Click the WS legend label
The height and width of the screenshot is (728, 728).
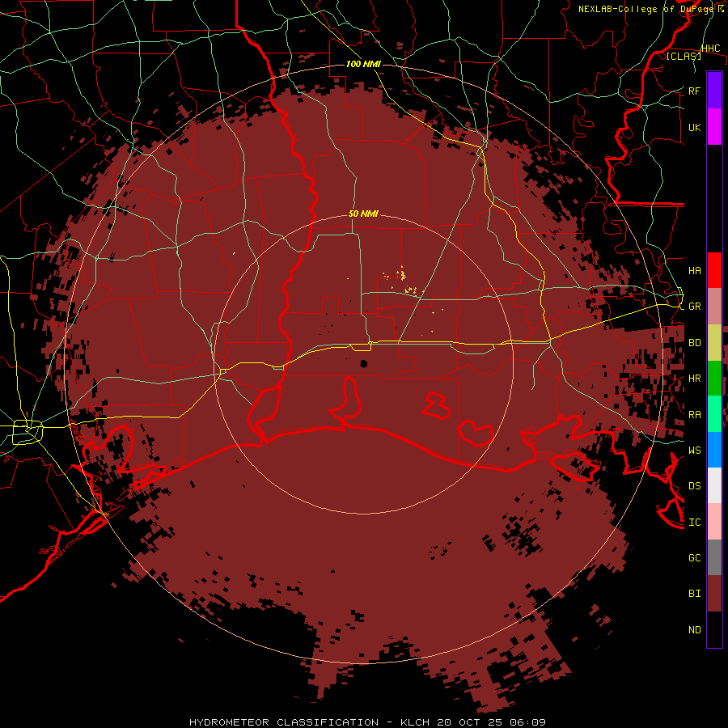[x=695, y=450]
